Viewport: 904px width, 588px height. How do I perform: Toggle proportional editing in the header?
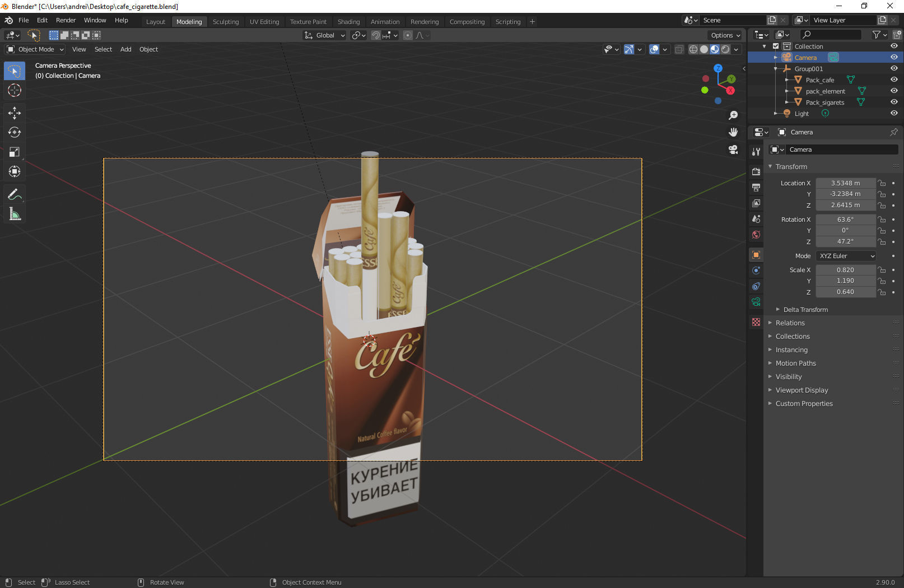point(408,35)
